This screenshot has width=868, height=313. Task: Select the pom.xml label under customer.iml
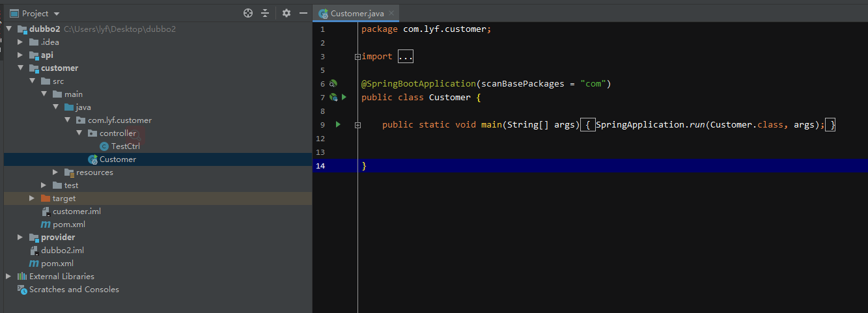click(x=69, y=225)
